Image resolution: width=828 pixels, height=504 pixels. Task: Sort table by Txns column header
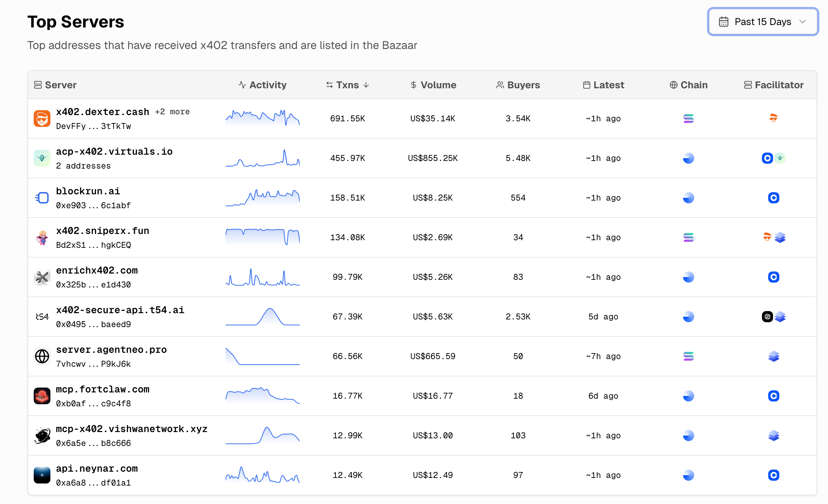(x=347, y=85)
